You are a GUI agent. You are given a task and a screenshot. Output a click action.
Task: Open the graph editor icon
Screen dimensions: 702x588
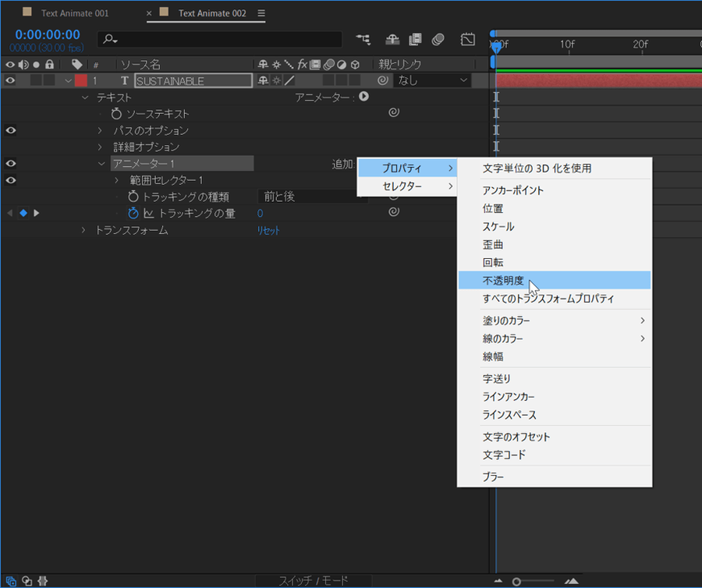pos(467,39)
